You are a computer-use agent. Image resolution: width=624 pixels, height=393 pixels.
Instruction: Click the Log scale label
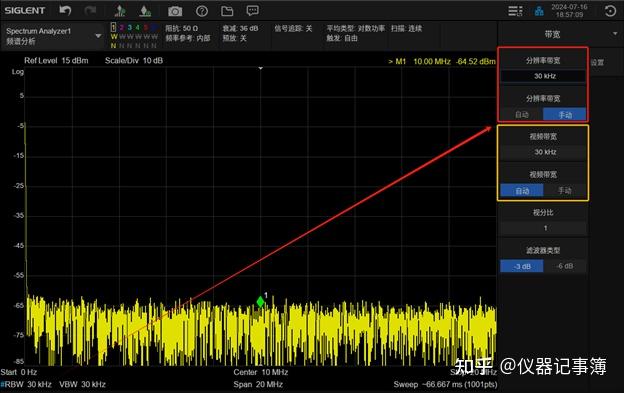point(18,72)
